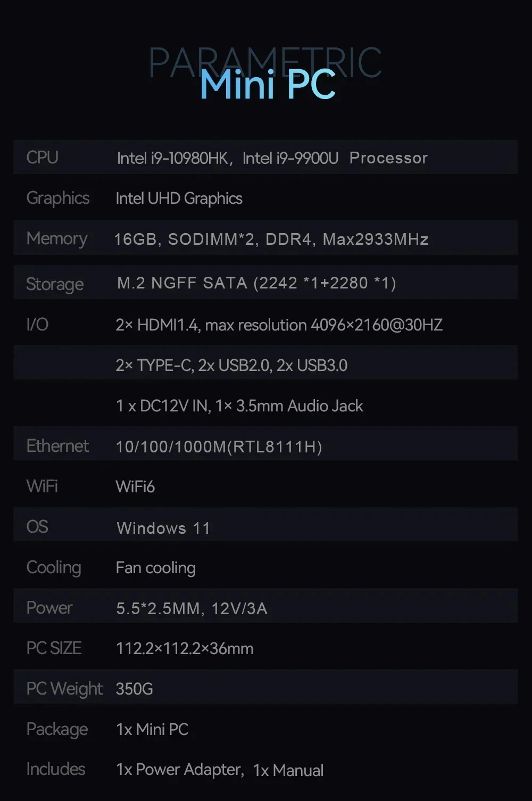Click the Fan cooling value
The image size is (532, 801).
point(155,568)
